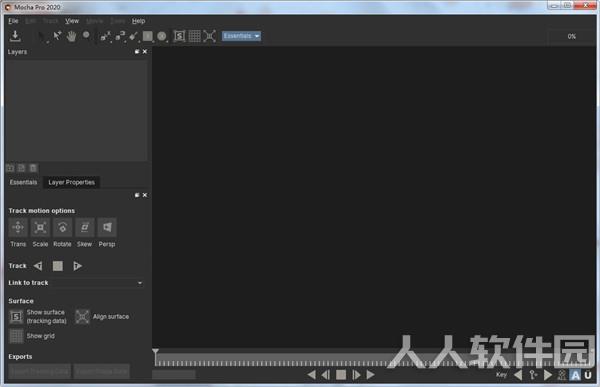Click the duplicate layer icon below the Layers list
This screenshot has height=387, width=600.
(22, 168)
